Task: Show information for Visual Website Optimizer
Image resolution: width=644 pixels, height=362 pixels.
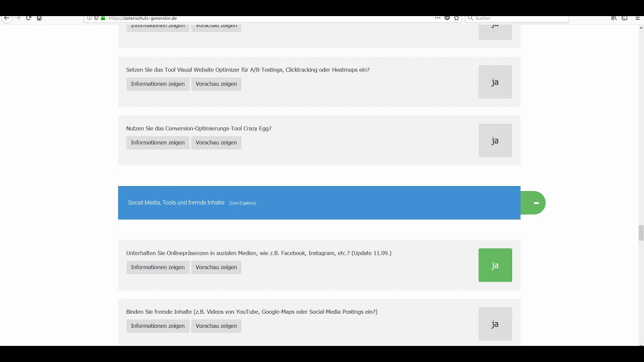Action: pos(158,84)
